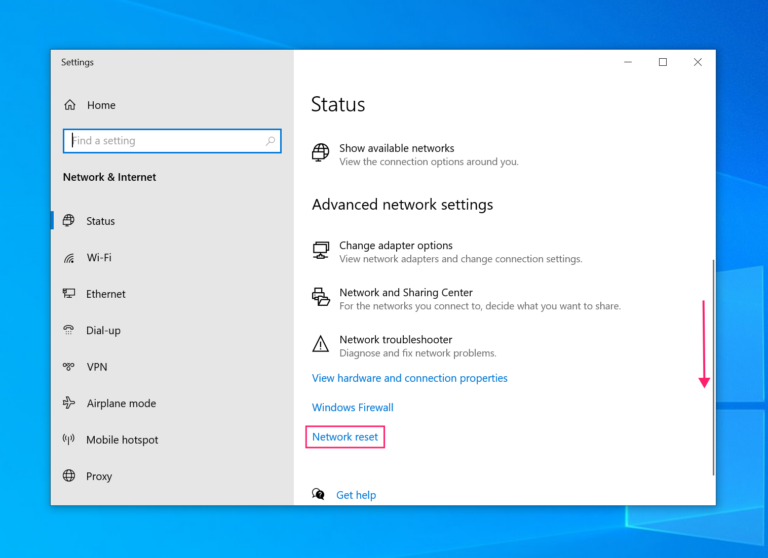The image size is (768, 558).
Task: Click the VPN icon in sidebar
Action: [x=69, y=366]
